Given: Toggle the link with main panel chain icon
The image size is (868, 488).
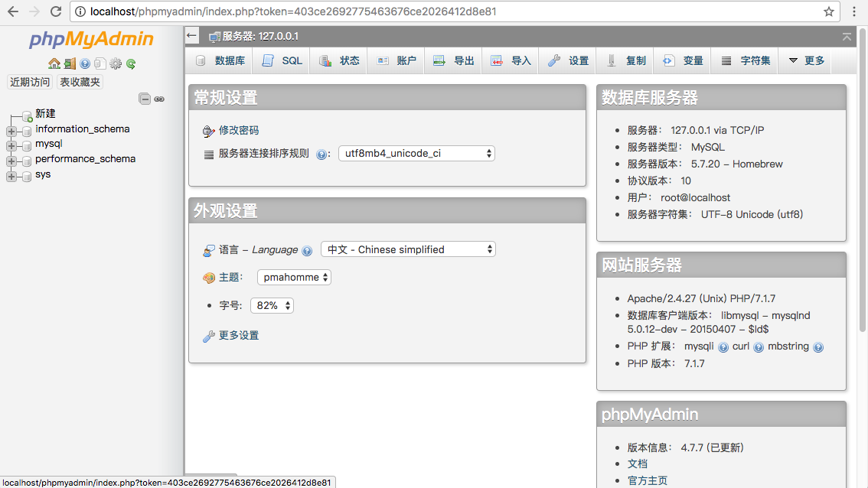Looking at the screenshot, I should tap(159, 99).
